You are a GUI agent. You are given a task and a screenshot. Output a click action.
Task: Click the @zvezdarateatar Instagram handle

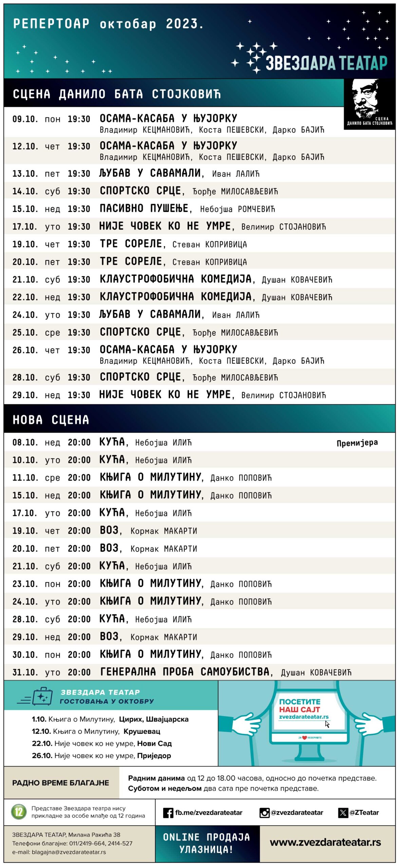tap(297, 813)
